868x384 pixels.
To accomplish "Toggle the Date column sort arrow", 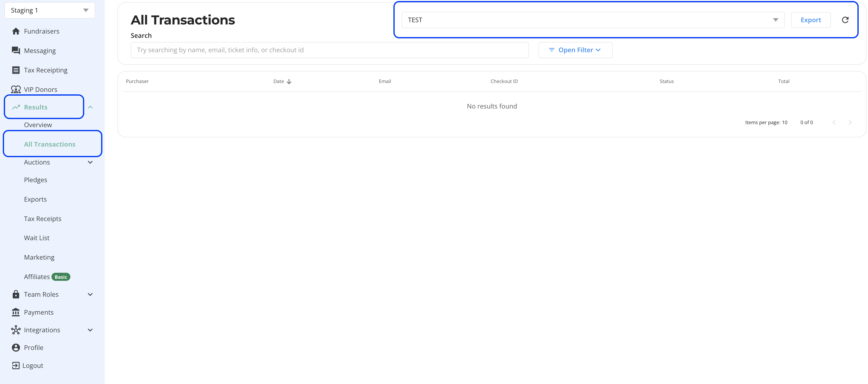I will [289, 81].
